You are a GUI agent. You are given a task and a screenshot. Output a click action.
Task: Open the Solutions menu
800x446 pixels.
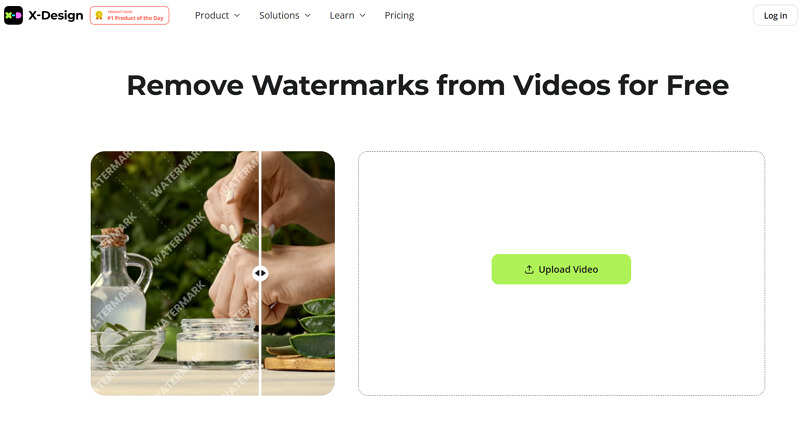click(x=279, y=15)
